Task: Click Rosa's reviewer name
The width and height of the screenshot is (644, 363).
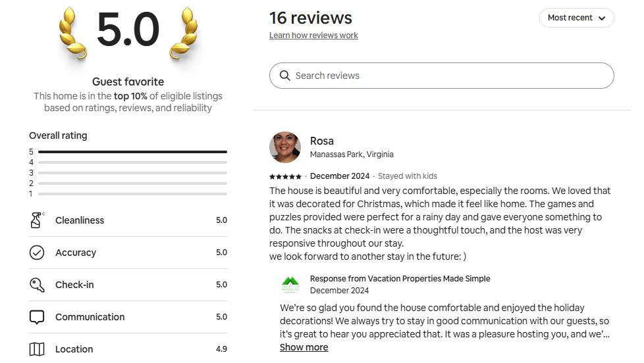Action: tap(322, 141)
